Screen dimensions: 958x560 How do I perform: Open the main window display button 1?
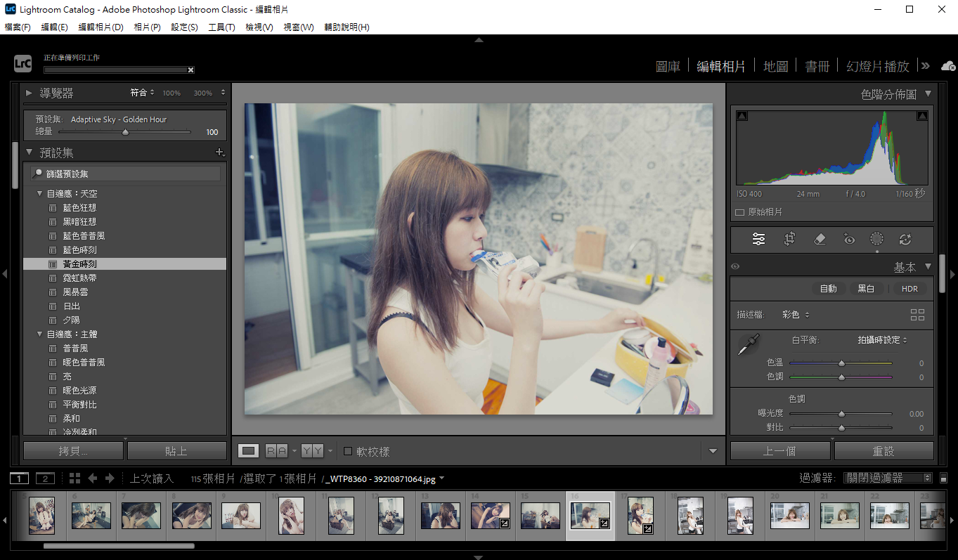coord(19,478)
